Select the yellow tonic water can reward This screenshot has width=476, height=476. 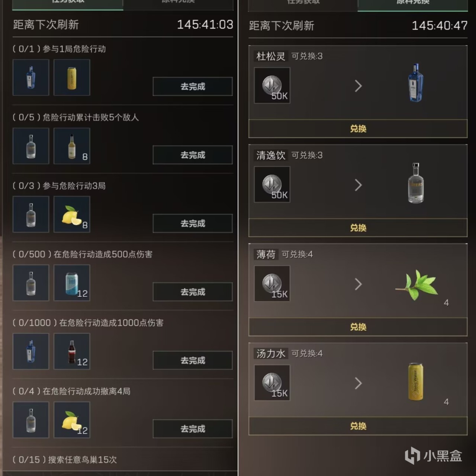[x=72, y=77]
